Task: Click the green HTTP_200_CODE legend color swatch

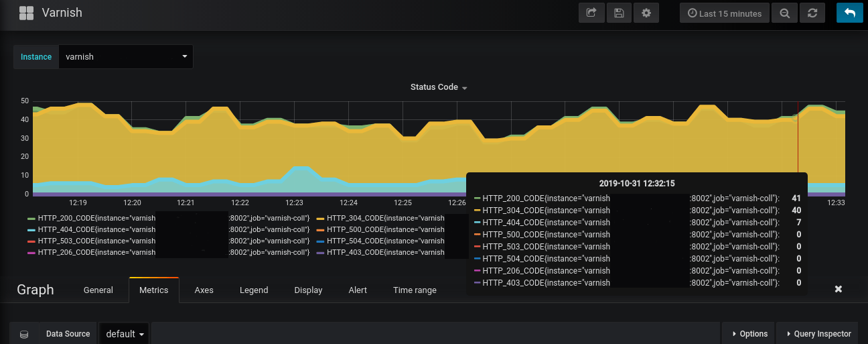Action: pos(31,219)
